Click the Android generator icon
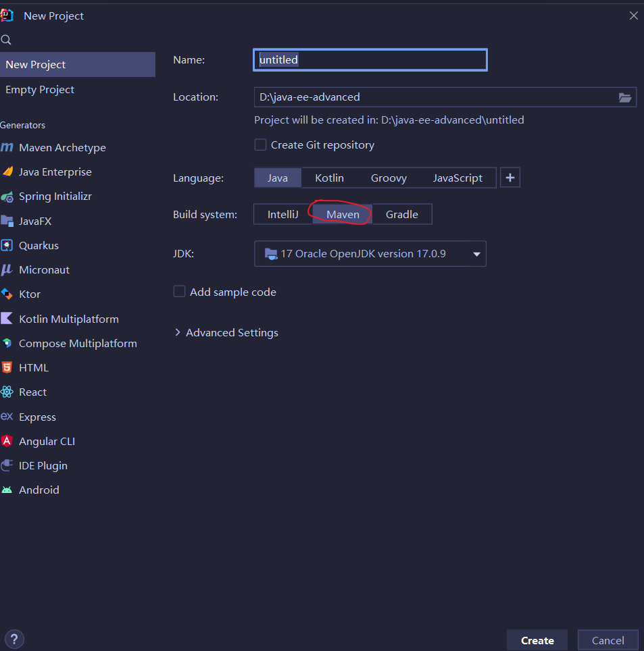The height and width of the screenshot is (651, 644). (x=7, y=490)
